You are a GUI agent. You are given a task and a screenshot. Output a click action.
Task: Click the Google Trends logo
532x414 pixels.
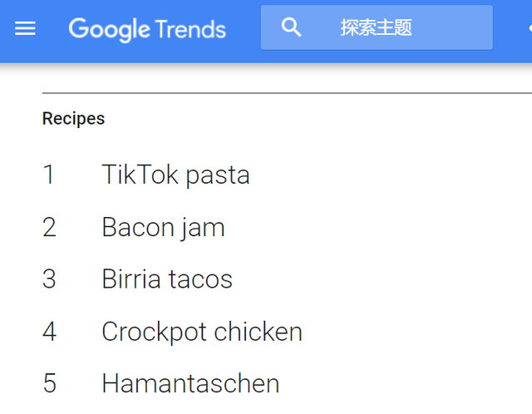[x=147, y=29]
